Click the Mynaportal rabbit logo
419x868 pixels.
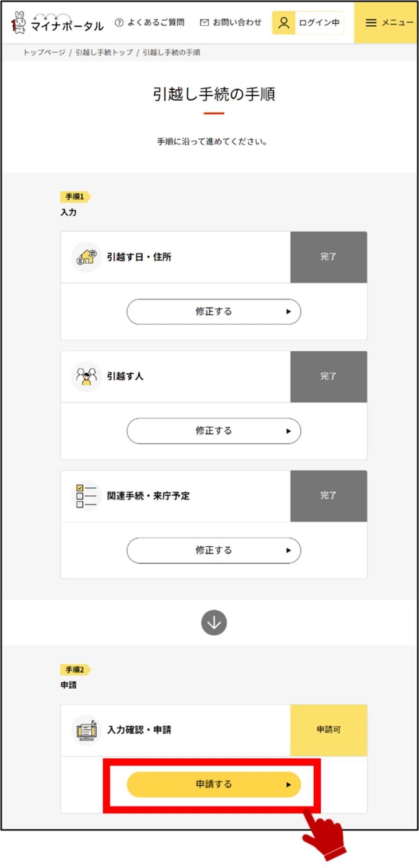(x=19, y=23)
